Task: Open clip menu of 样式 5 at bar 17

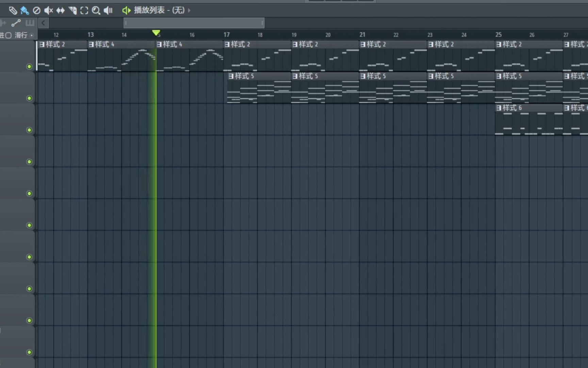Action: [x=231, y=76]
